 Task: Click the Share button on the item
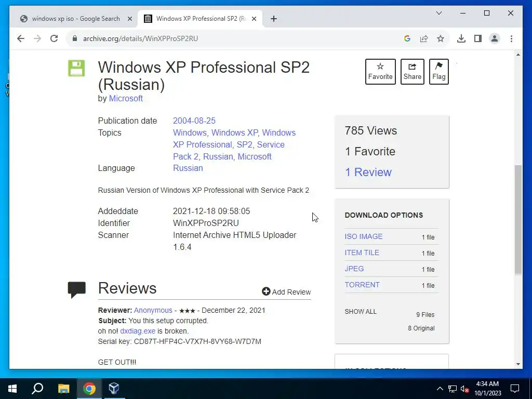[x=412, y=72]
